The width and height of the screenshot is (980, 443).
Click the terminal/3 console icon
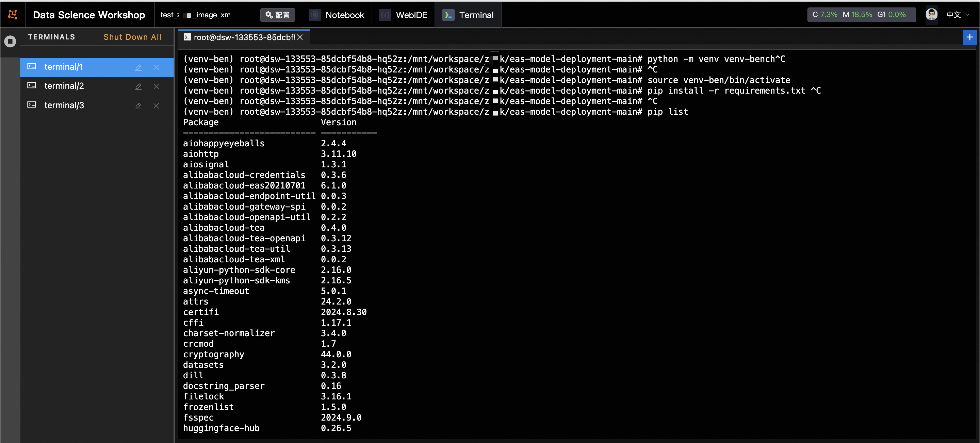[x=32, y=105]
